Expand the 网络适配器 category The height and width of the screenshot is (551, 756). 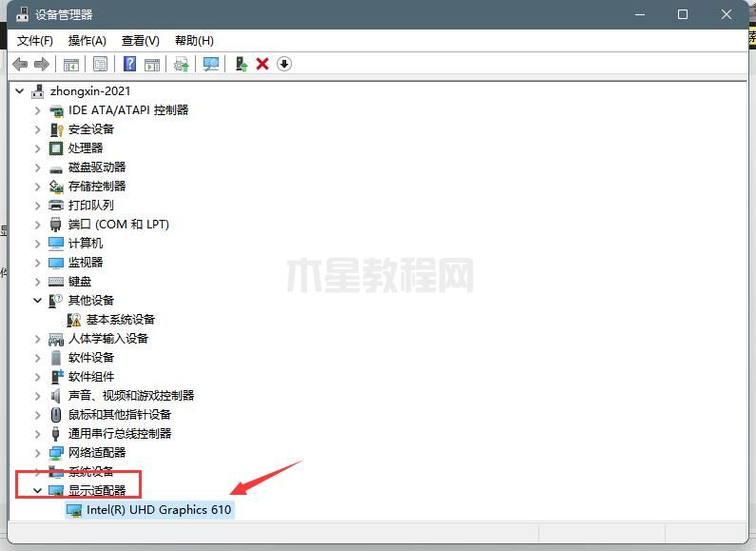(x=38, y=453)
